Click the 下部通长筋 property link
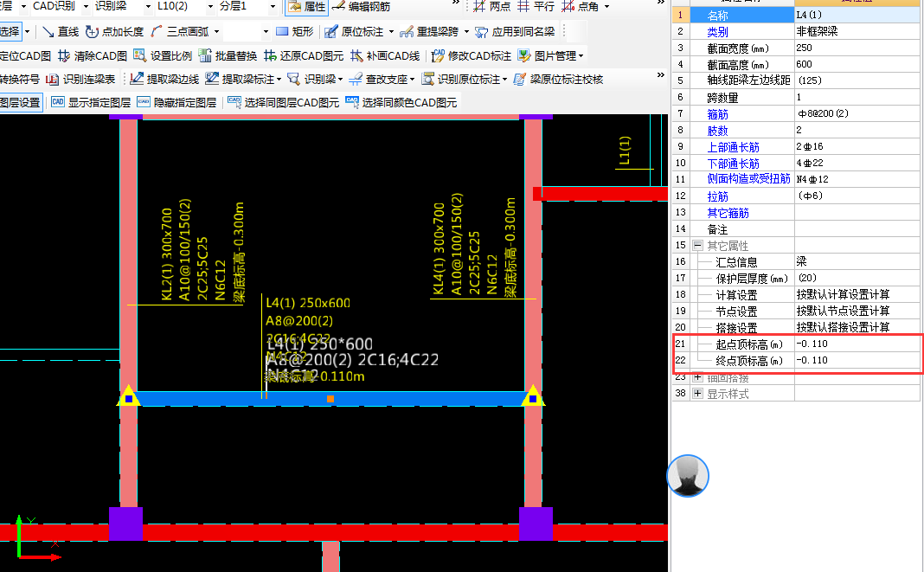Image resolution: width=924 pixels, height=572 pixels. [733, 164]
